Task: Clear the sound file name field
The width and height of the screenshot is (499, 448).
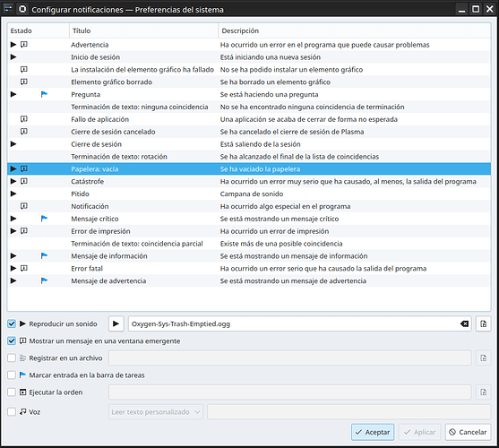Action: [464, 324]
